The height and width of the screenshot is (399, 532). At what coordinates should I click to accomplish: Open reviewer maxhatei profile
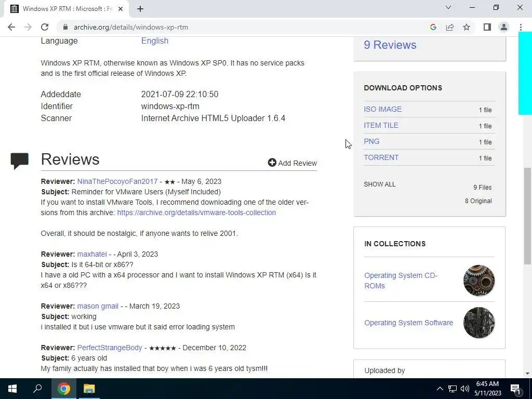pos(92,254)
